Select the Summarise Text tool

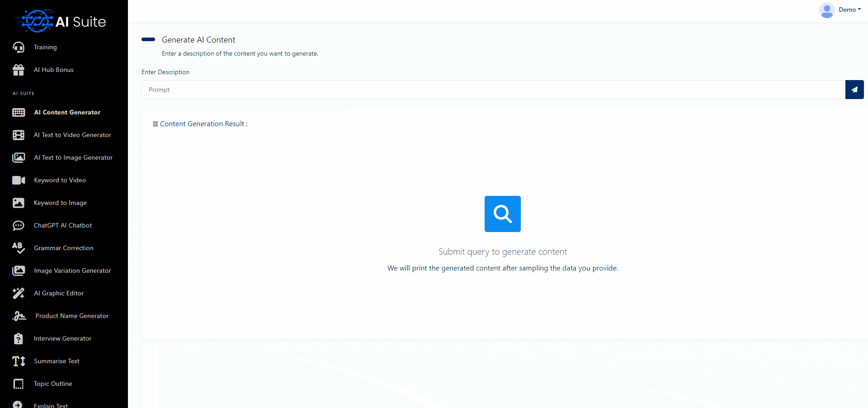(x=56, y=361)
